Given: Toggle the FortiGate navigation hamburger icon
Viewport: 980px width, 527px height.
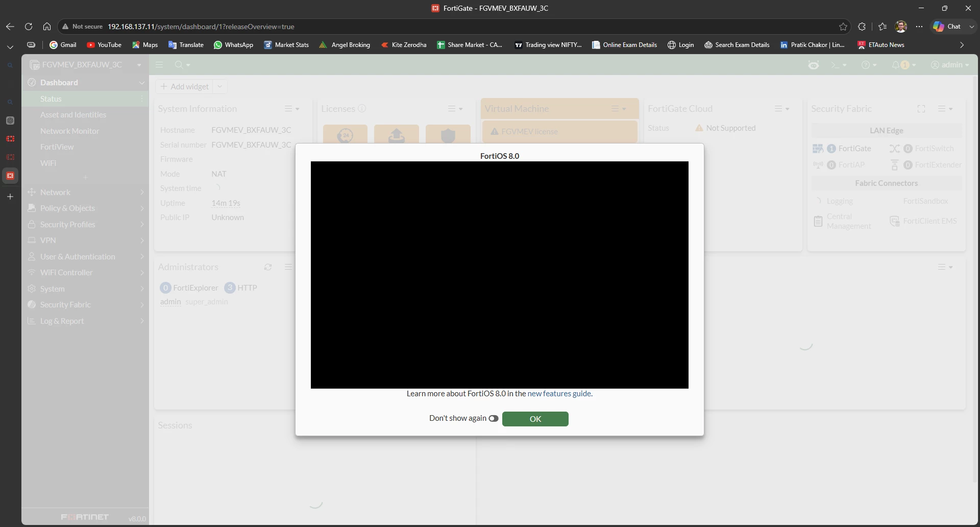Looking at the screenshot, I should pos(159,65).
